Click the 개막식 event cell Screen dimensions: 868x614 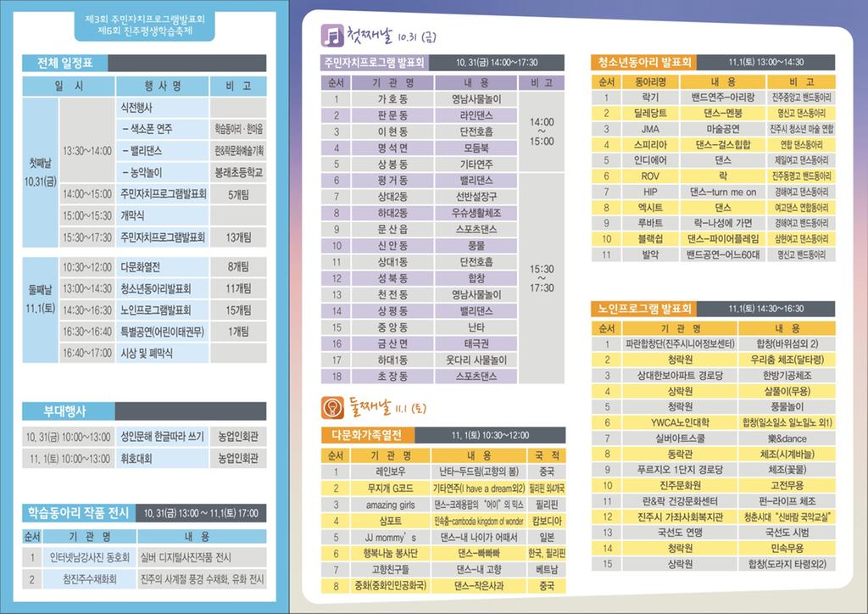[162, 215]
